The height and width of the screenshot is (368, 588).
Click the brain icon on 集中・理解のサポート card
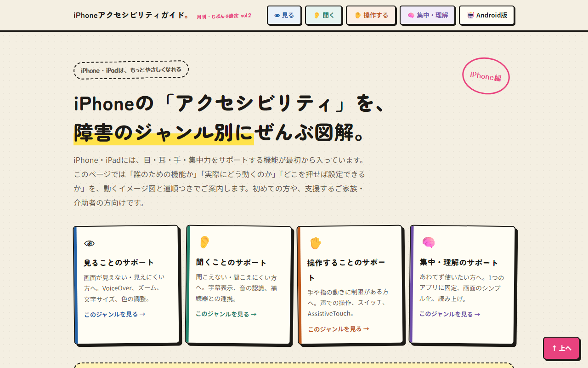pos(428,242)
